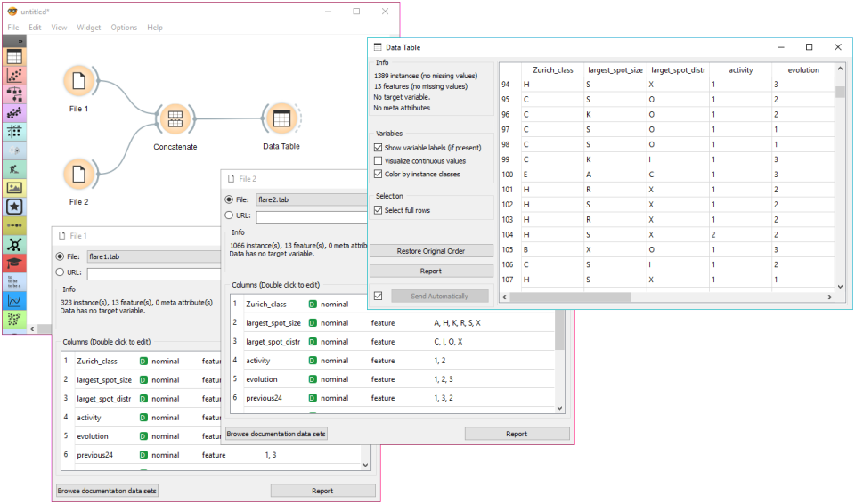Uncheck the Send Automatically checkbox
The height and width of the screenshot is (504, 855).
click(x=378, y=296)
